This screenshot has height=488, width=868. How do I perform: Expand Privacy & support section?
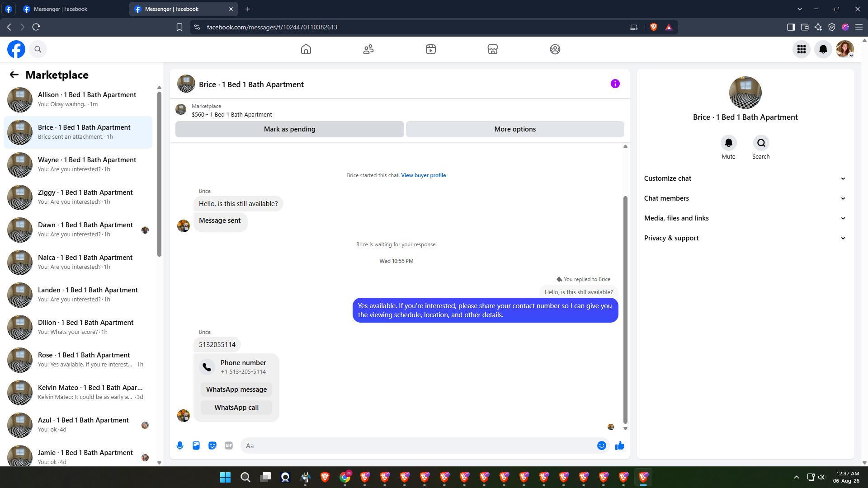tap(745, 238)
